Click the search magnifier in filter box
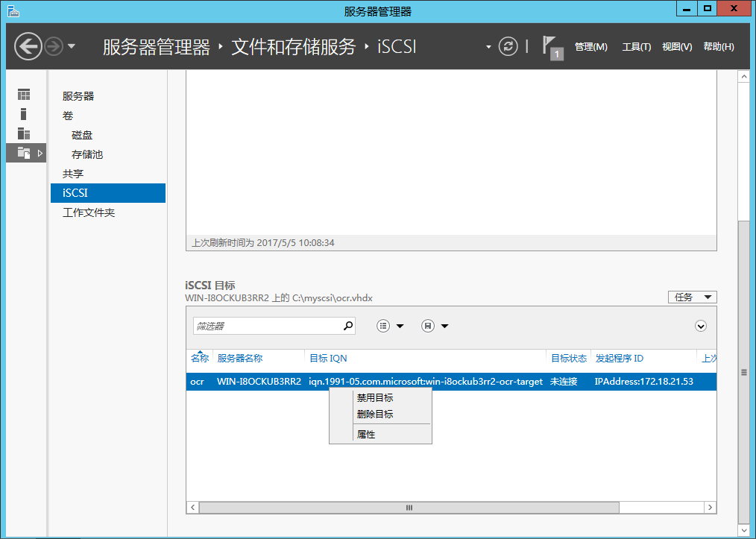756x539 pixels. pyautogui.click(x=348, y=326)
